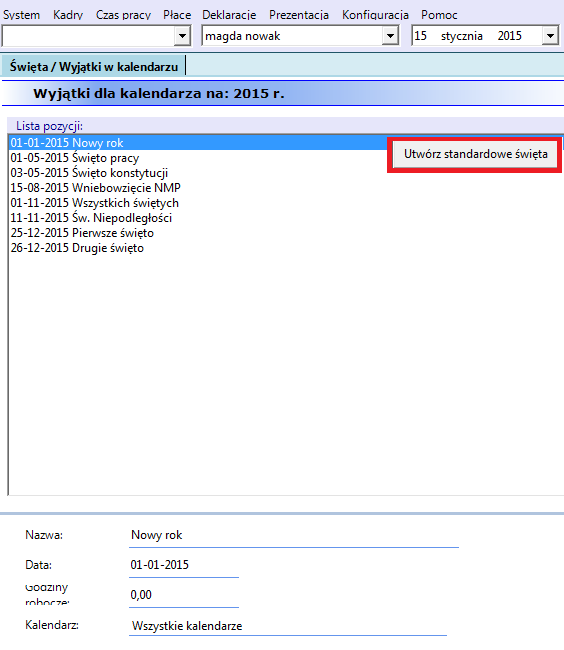This screenshot has width=564, height=650.
Task: Click the Kalendarz field Wszystkie kalendarze
Action: tap(288, 626)
